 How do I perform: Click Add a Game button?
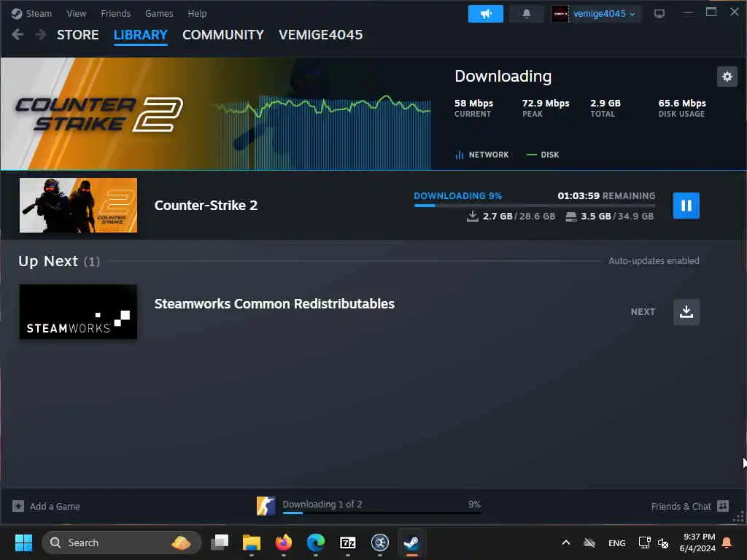coord(46,506)
